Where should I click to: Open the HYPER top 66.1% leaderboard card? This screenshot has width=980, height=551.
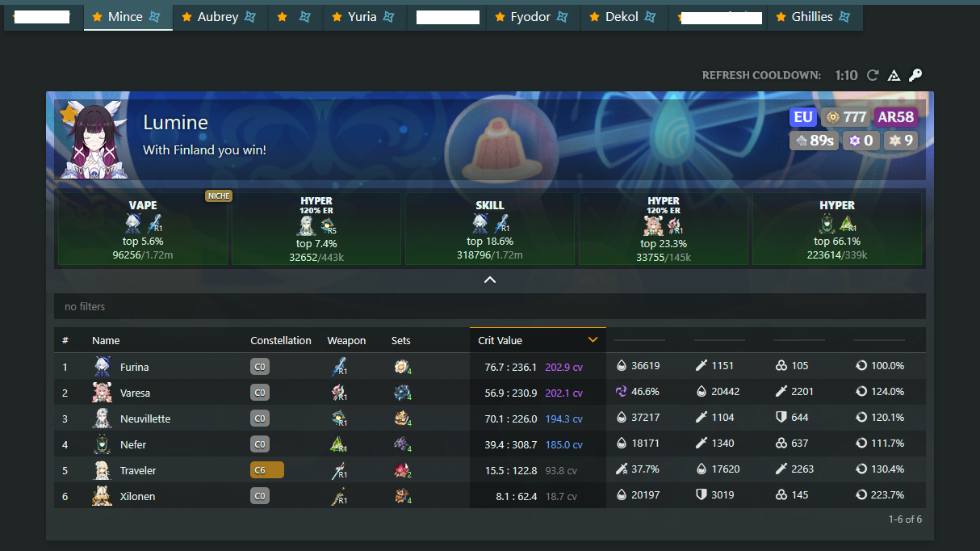click(x=837, y=229)
